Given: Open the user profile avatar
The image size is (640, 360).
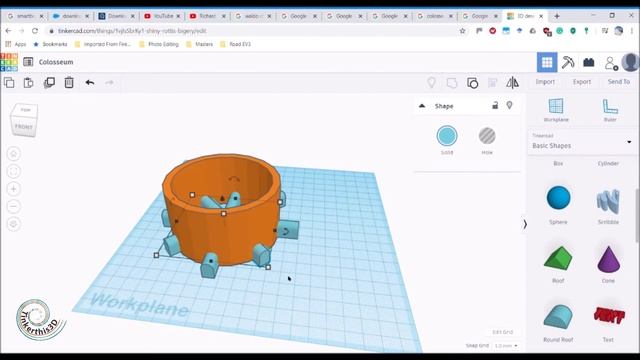Looking at the screenshot, I should 630,62.
